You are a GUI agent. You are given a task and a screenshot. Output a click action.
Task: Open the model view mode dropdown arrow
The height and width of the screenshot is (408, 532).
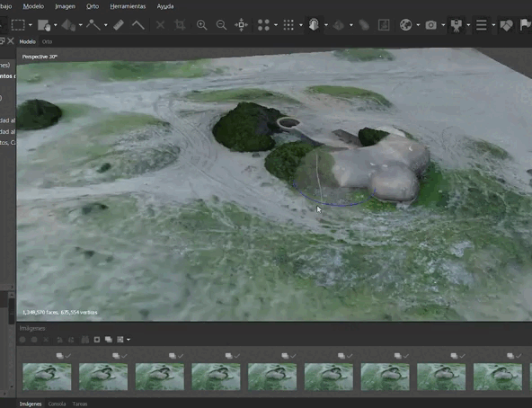[x=326, y=25]
